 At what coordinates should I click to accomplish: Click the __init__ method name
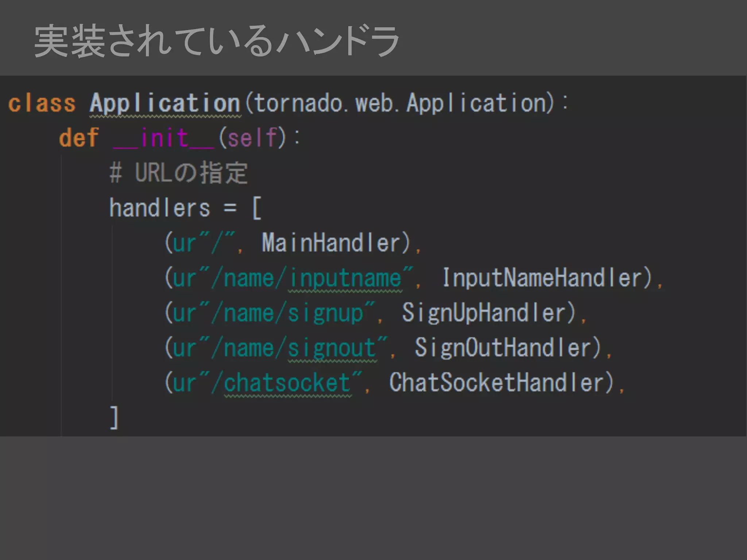164,138
